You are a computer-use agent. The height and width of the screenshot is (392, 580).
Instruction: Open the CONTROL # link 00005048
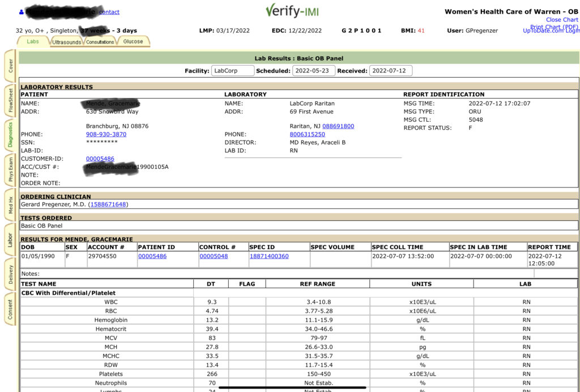[214, 256]
